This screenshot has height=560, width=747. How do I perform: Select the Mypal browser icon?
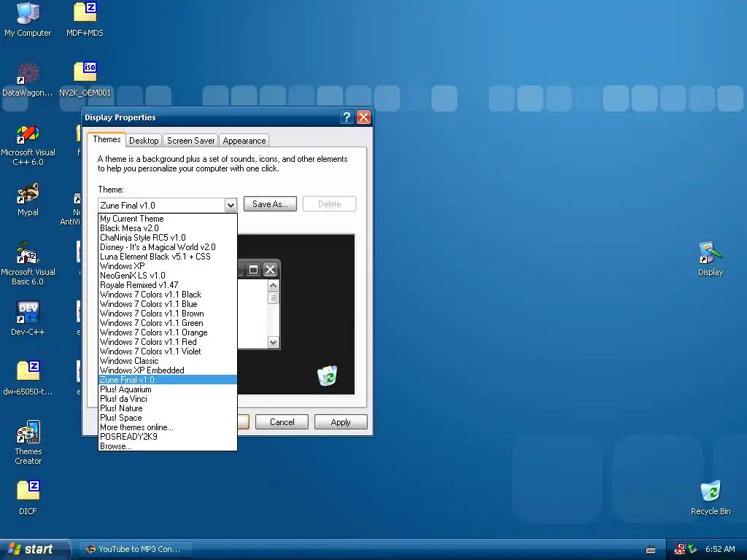click(28, 200)
